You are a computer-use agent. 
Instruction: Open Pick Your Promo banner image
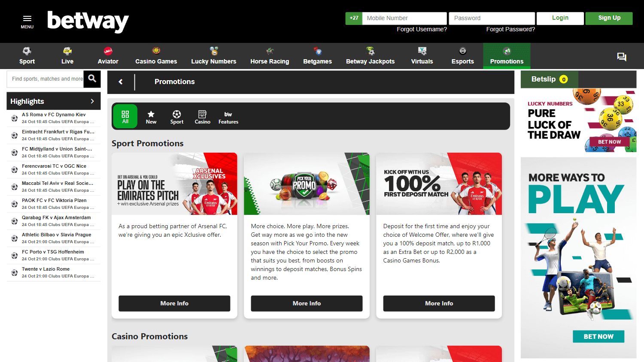pos(307,184)
